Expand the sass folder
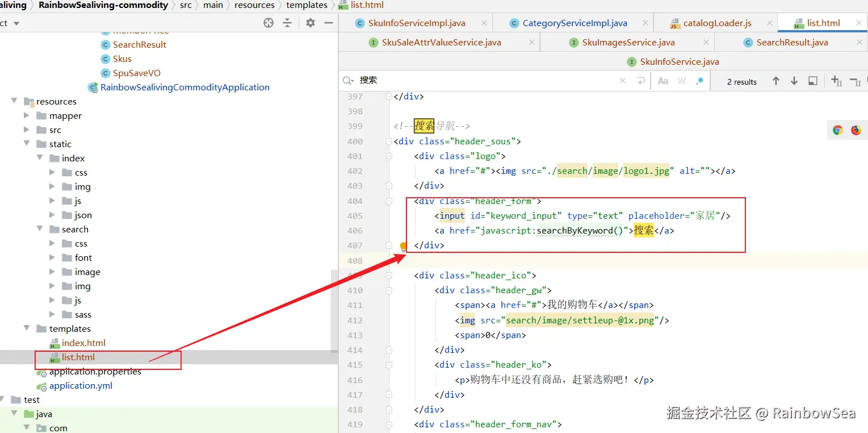This screenshot has height=433, width=868. [x=52, y=314]
